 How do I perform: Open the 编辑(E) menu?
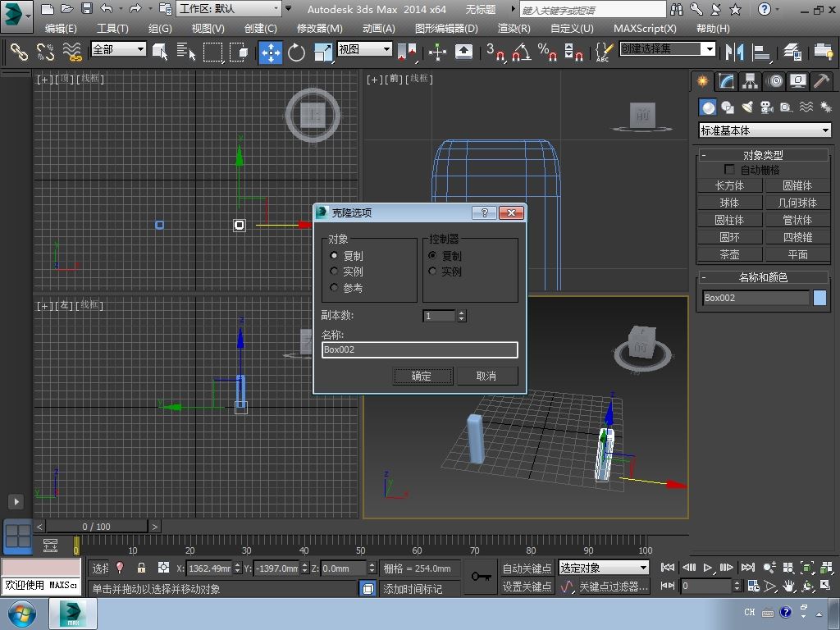(61, 29)
